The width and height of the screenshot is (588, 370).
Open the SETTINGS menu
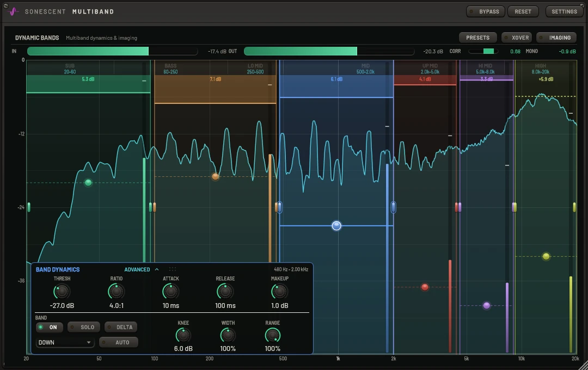(564, 11)
